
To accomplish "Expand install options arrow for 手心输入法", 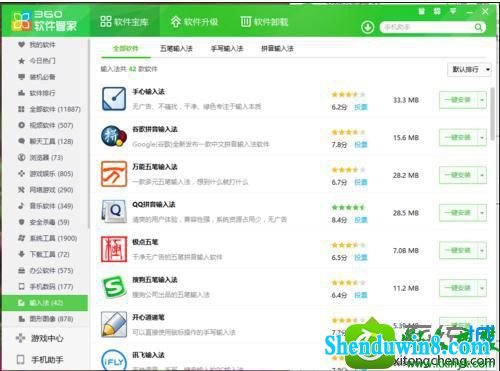I will pos(482,100).
